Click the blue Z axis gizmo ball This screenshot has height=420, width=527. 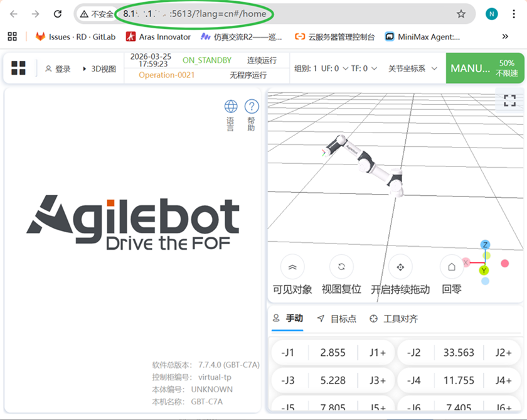pyautogui.click(x=485, y=244)
